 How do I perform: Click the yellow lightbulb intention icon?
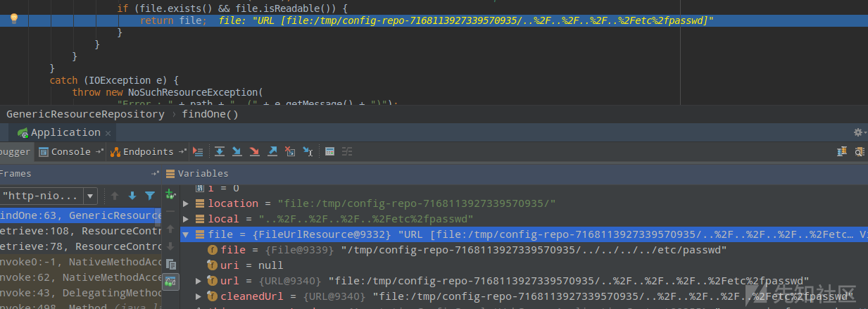(13, 19)
